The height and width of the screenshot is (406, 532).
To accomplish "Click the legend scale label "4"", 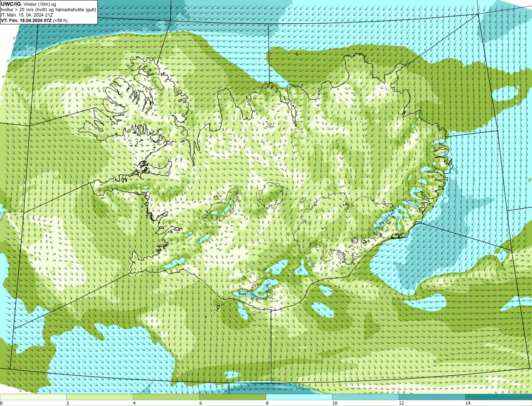I will (x=134, y=403).
